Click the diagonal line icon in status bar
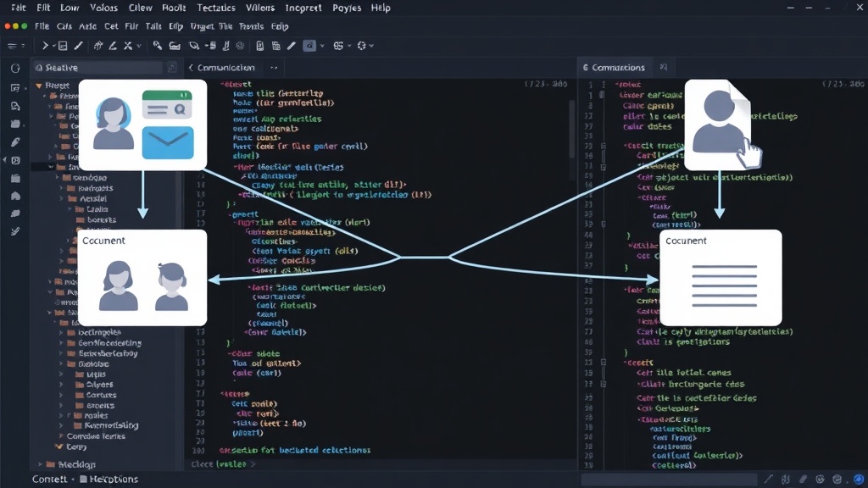This screenshot has height=488, width=868. click(x=768, y=480)
